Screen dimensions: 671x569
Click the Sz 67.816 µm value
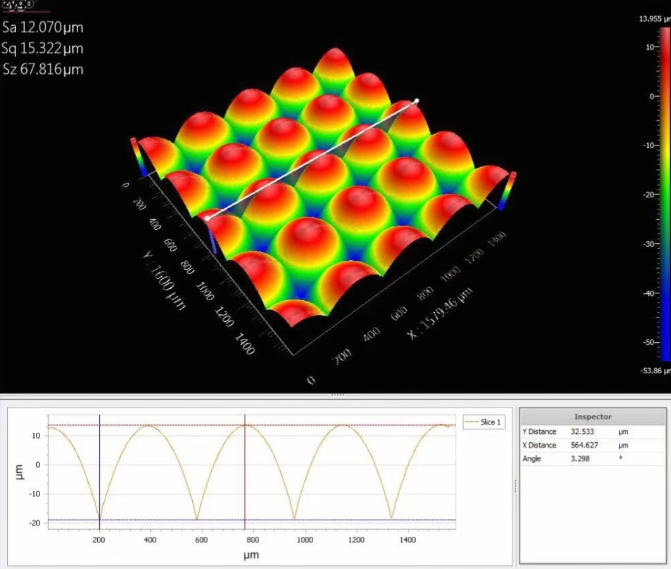pos(43,69)
